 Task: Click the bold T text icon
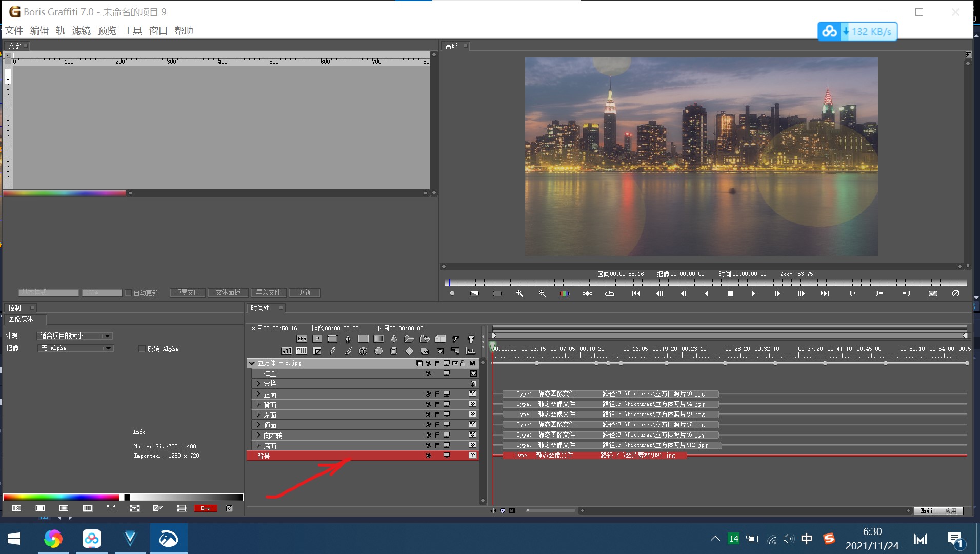click(x=471, y=339)
